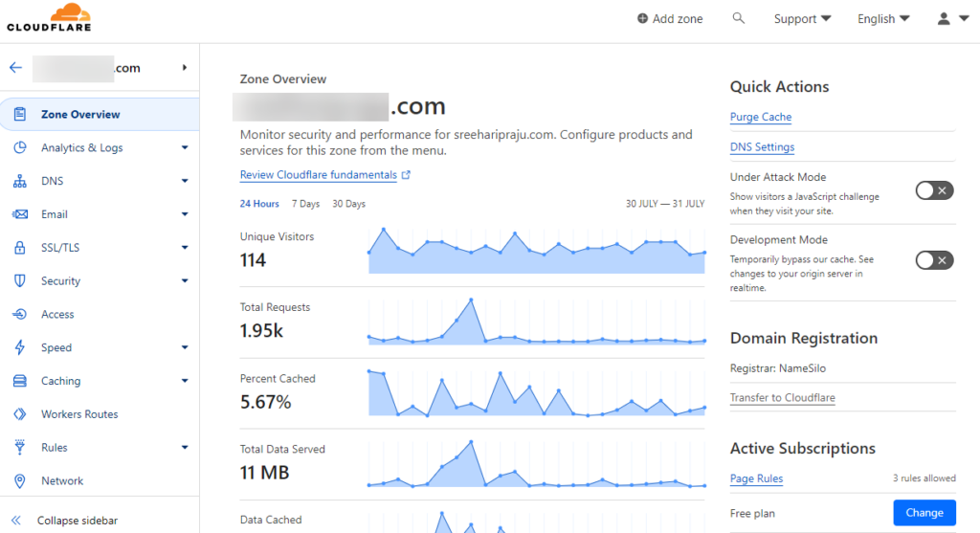
Task: Open the English language dropdown
Action: pyautogui.click(x=883, y=19)
